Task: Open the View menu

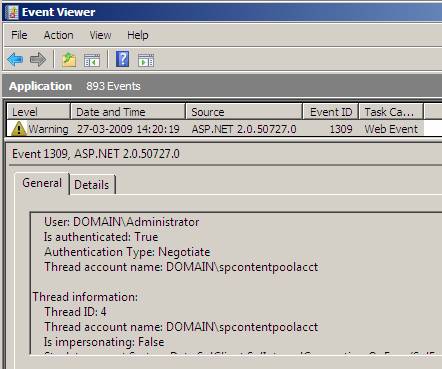Action: coord(100,35)
